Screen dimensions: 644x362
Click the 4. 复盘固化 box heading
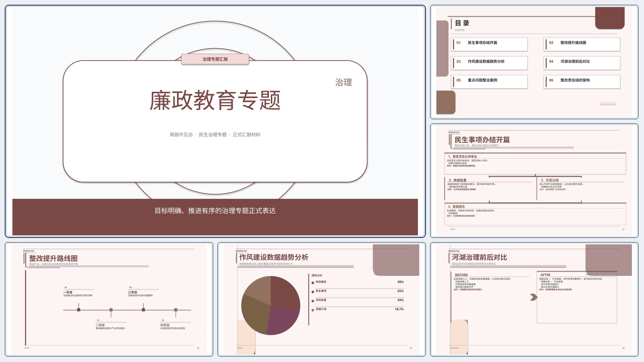tap(457, 206)
